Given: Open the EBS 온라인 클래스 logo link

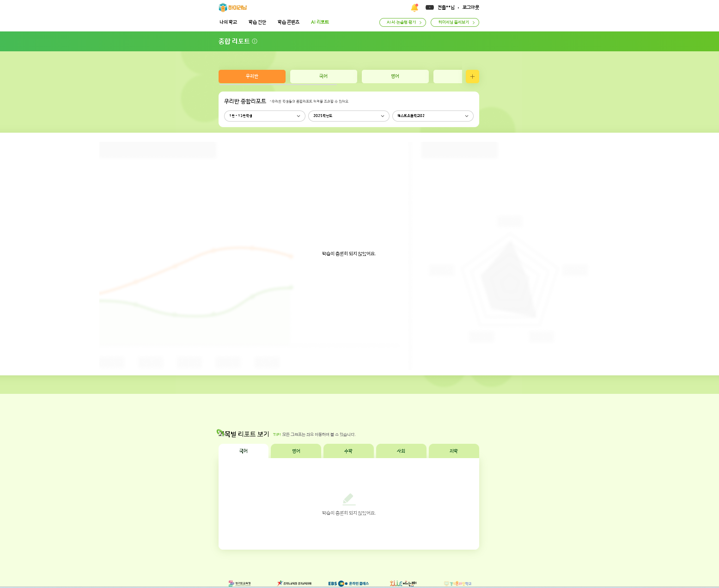Looking at the screenshot, I should click(348, 583).
